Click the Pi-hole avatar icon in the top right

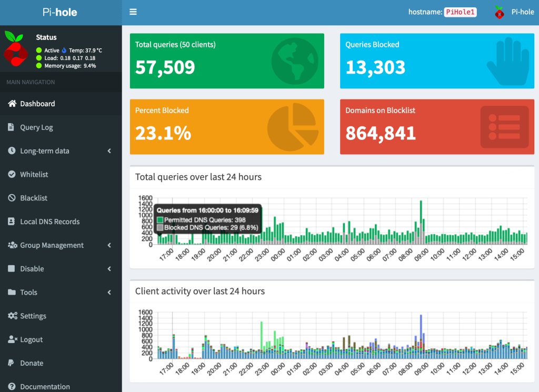(x=499, y=12)
